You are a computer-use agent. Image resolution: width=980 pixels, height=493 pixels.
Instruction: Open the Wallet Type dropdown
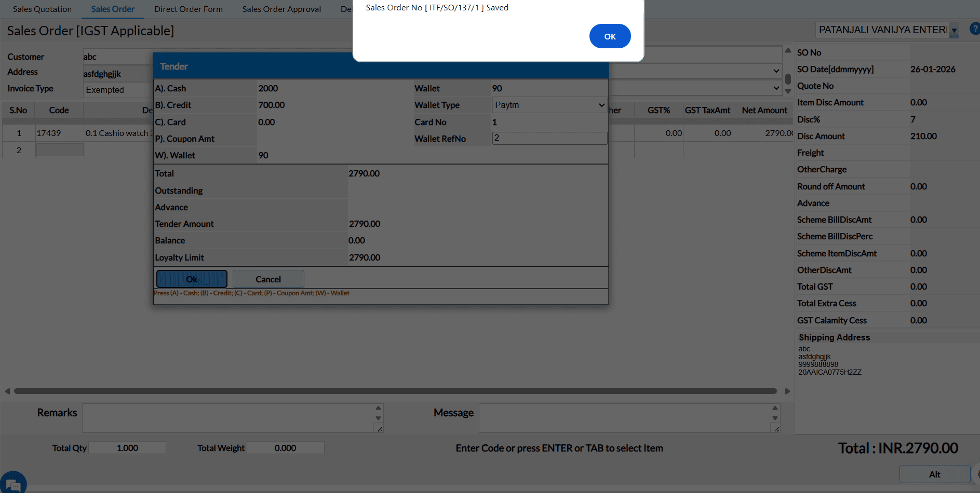coord(549,105)
